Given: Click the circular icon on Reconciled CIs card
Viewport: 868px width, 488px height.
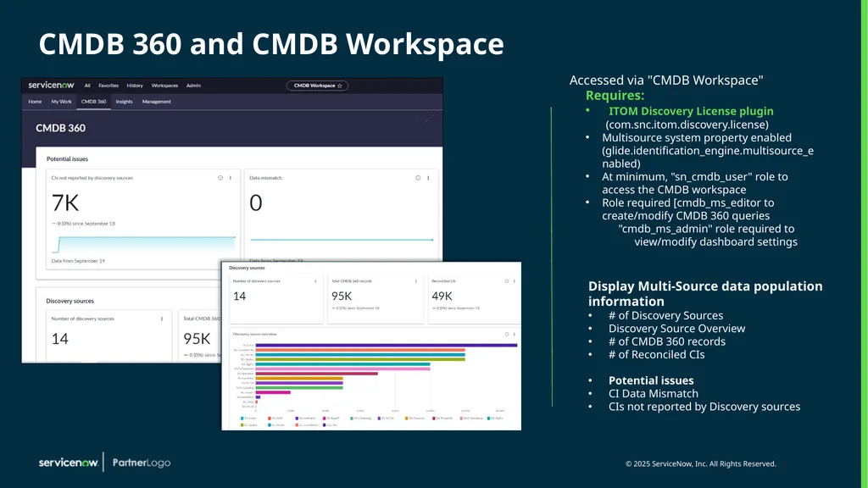Looking at the screenshot, I should (507, 281).
